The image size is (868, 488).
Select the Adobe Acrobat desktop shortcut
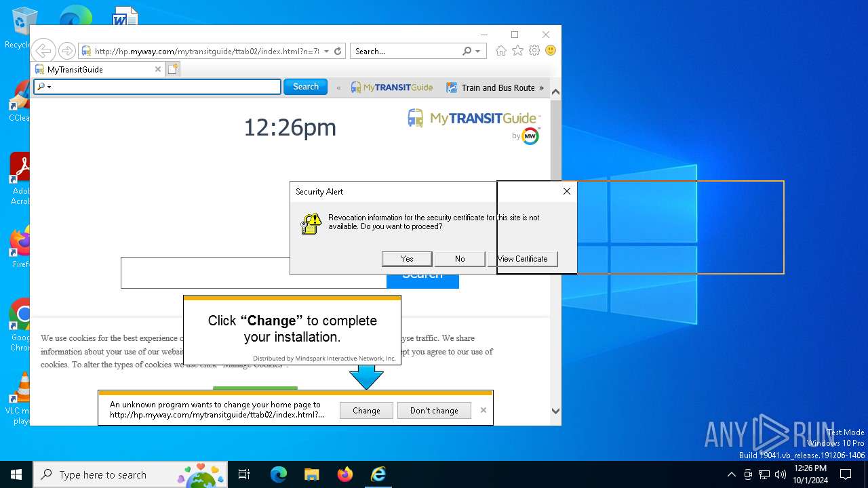pyautogui.click(x=20, y=179)
